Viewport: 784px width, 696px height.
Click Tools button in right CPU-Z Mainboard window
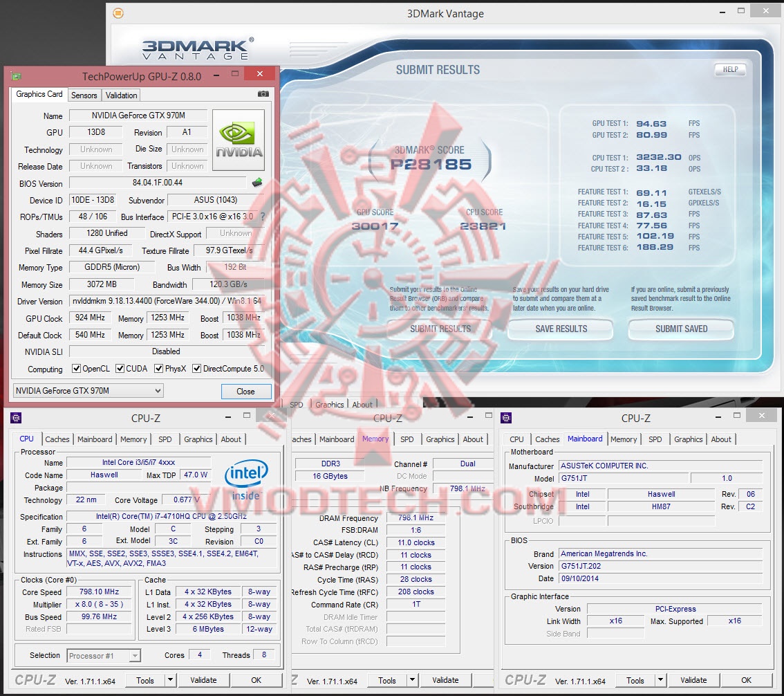pos(635,680)
